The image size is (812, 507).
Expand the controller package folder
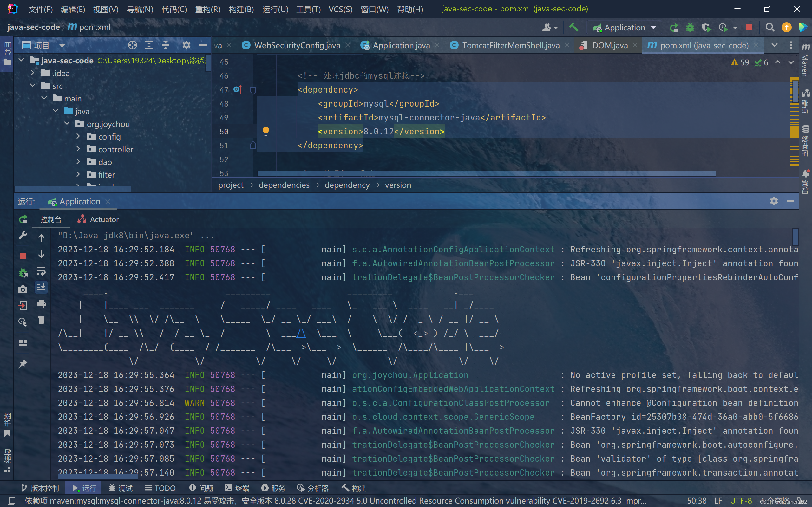[78, 149]
